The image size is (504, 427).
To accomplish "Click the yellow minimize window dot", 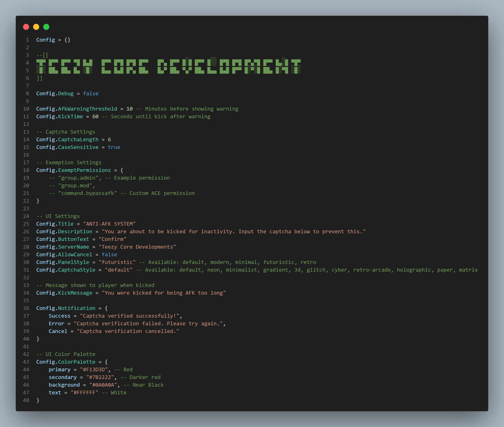I will (x=36, y=27).
